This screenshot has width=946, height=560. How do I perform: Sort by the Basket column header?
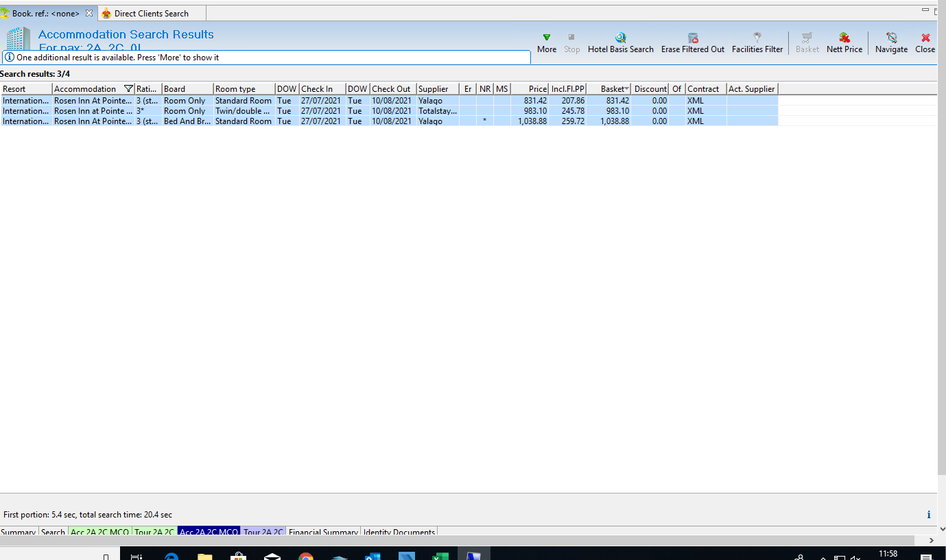[x=609, y=89]
